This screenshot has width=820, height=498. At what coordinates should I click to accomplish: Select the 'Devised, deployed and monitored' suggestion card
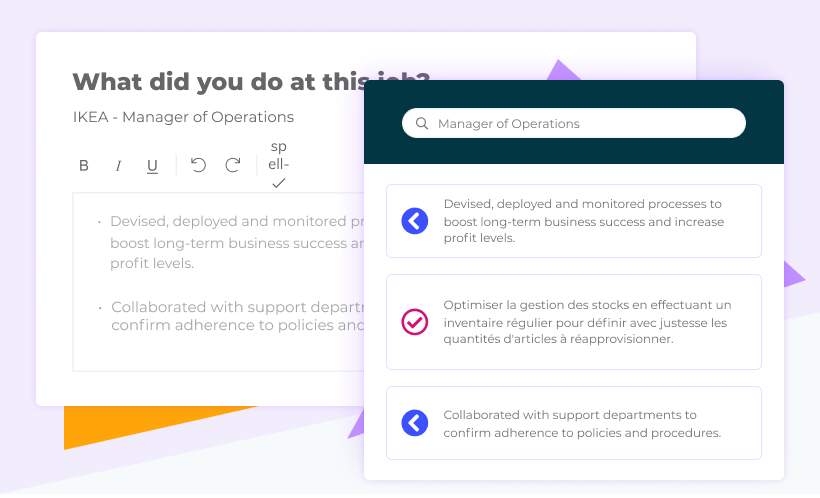point(574,221)
